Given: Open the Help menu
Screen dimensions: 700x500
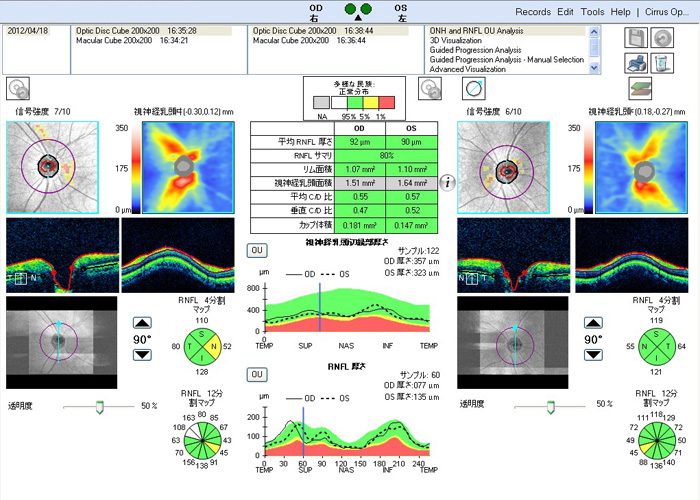Looking at the screenshot, I should (x=621, y=12).
